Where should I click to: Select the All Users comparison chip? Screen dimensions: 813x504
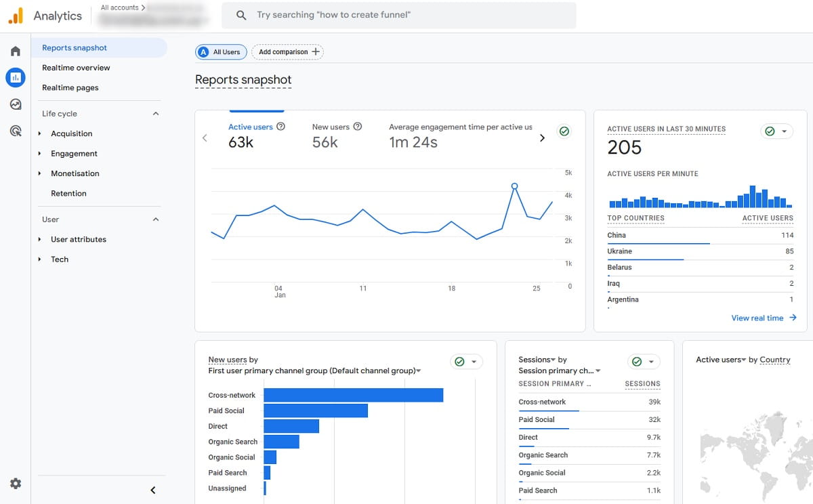click(220, 51)
